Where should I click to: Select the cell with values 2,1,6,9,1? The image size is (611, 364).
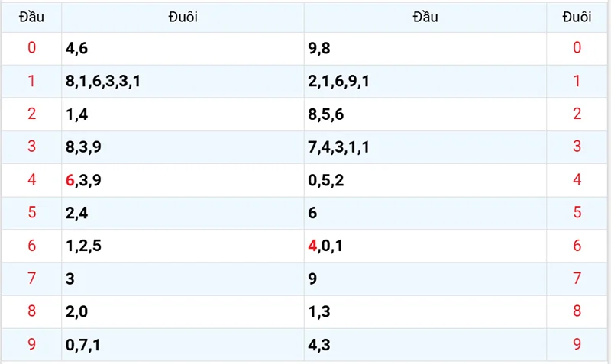(339, 82)
